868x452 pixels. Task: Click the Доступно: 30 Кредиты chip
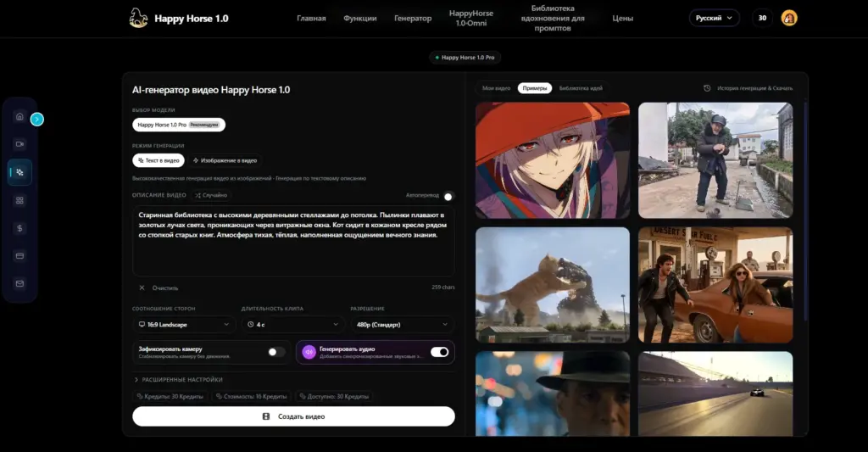tap(334, 396)
